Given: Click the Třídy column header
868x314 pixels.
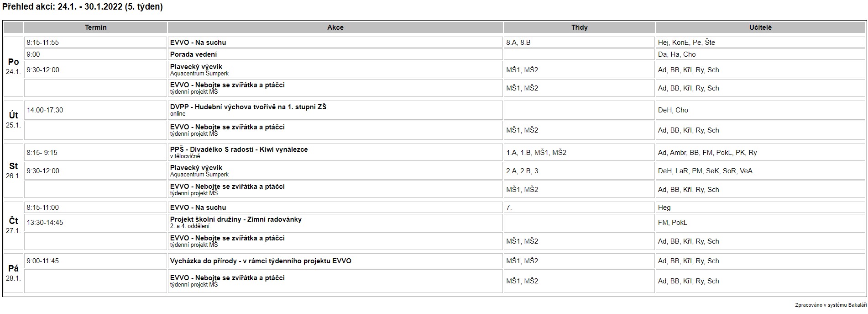Looking at the screenshot, I should (x=579, y=27).
